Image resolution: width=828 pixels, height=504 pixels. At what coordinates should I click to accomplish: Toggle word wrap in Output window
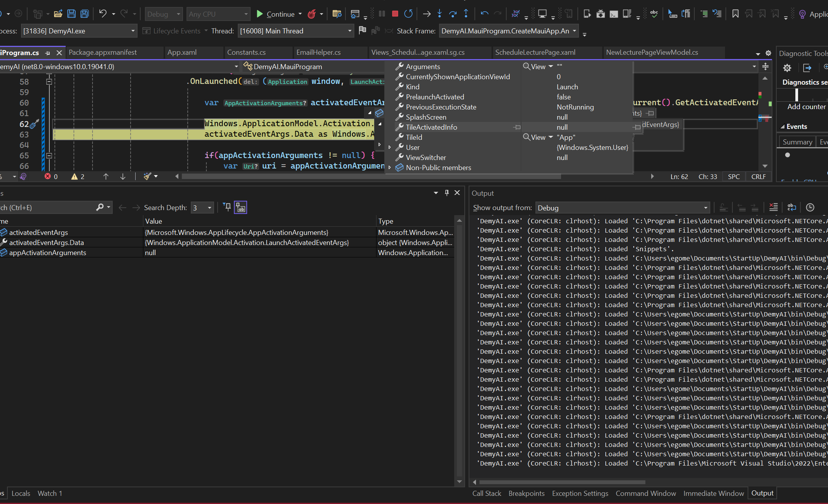791,207
